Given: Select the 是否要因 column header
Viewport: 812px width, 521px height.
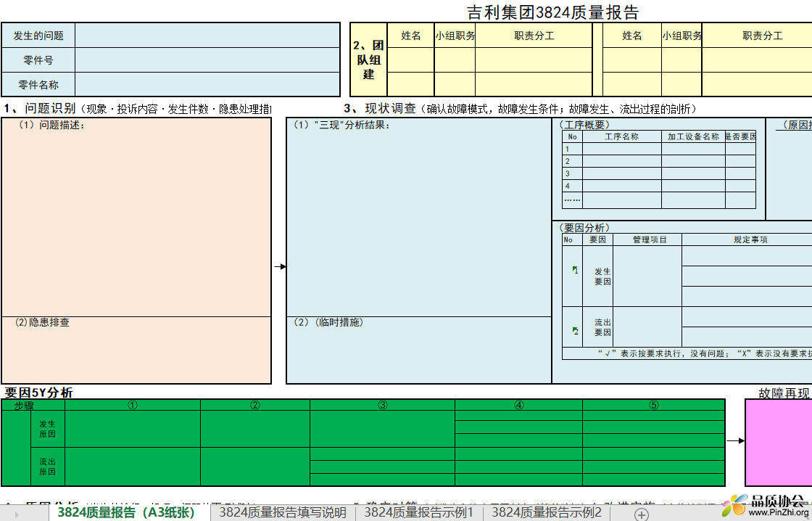Looking at the screenshot, I should click(740, 137).
